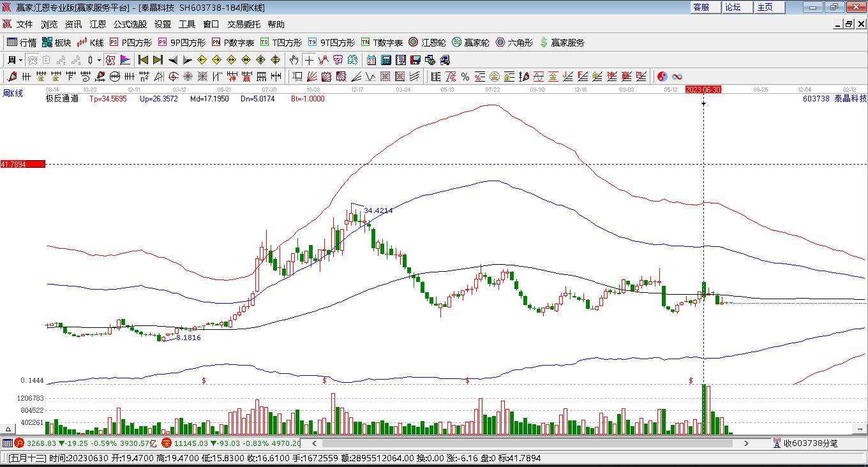Select the red fan-lines tool
Screen dimensions: 868x467
pos(312,77)
